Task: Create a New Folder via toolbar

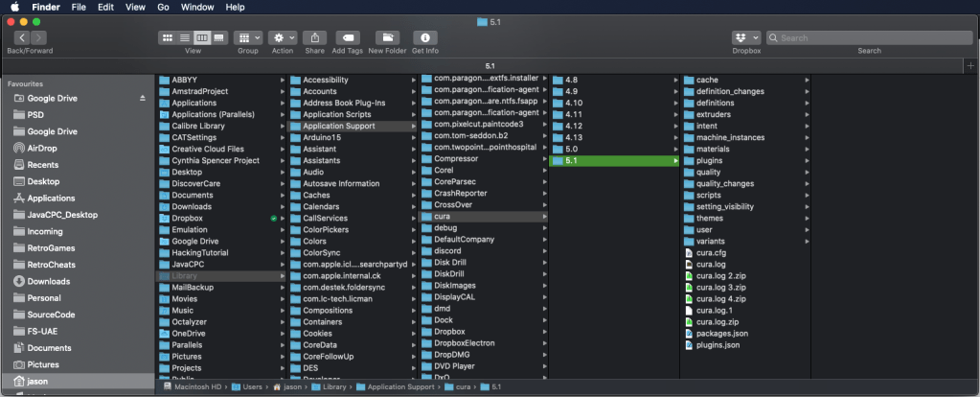Action: pyautogui.click(x=387, y=37)
